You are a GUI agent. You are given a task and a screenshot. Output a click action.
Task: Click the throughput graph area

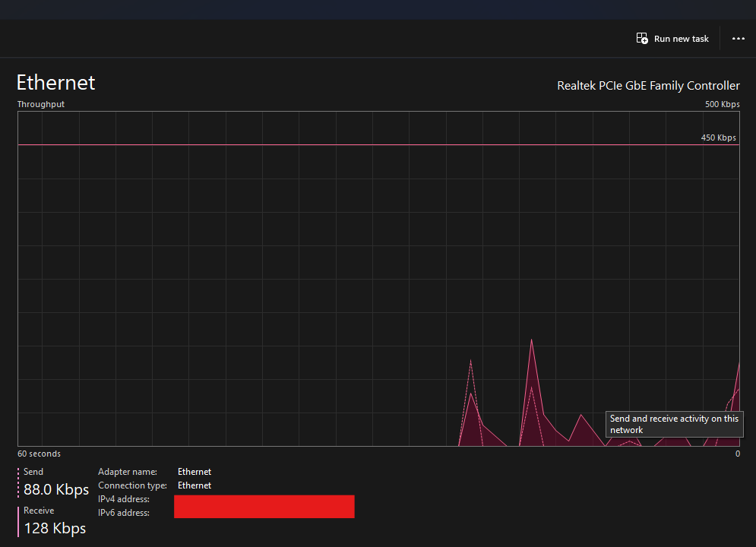378,279
